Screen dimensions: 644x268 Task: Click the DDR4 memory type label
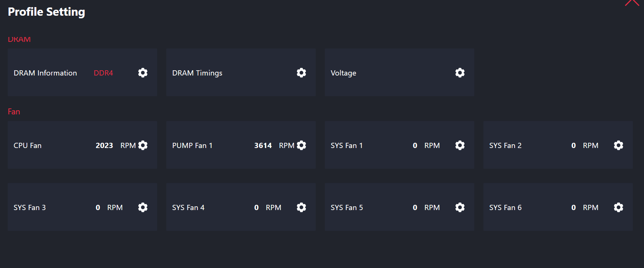(x=103, y=73)
